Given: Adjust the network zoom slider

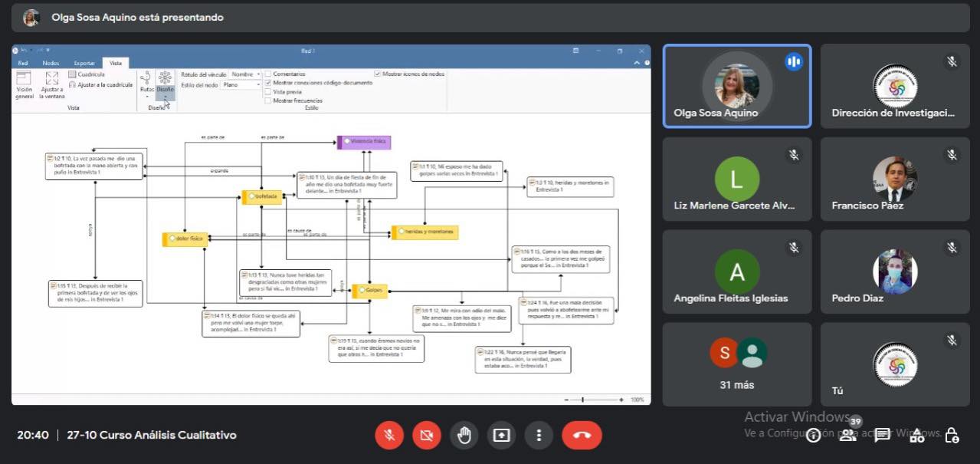Looking at the screenshot, I should (x=593, y=400).
